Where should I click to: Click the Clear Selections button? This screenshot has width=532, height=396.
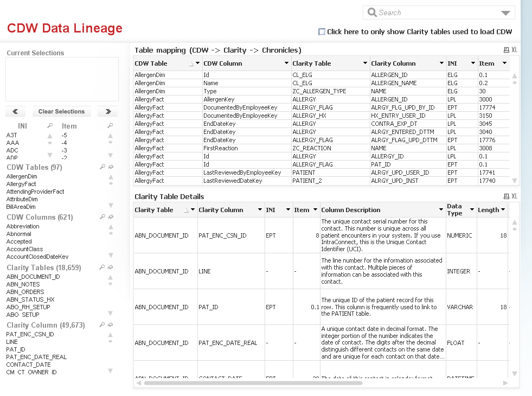click(61, 111)
